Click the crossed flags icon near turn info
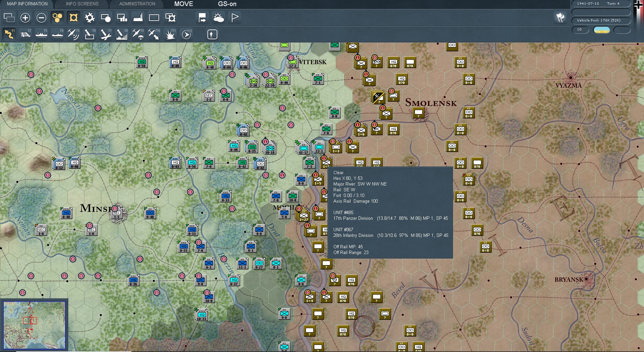This screenshot has width=644, height=352. [560, 17]
